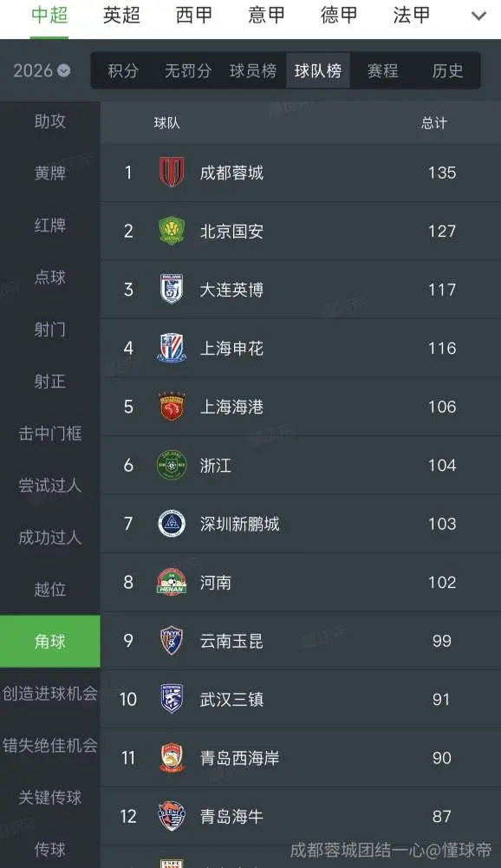Open the 青岛西海岸 team name

click(240, 758)
